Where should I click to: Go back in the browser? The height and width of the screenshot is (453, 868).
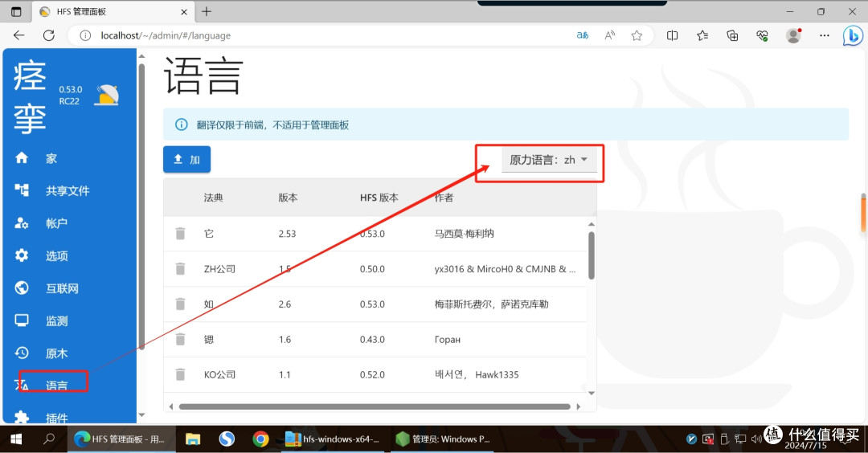(x=18, y=35)
